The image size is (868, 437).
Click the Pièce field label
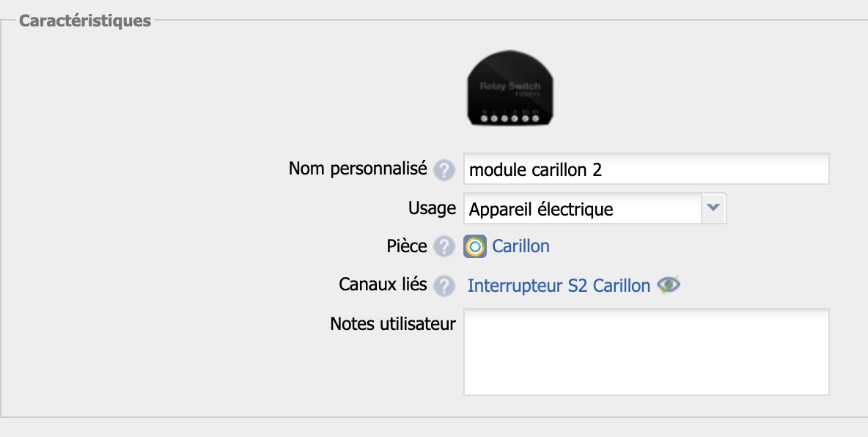[407, 246]
